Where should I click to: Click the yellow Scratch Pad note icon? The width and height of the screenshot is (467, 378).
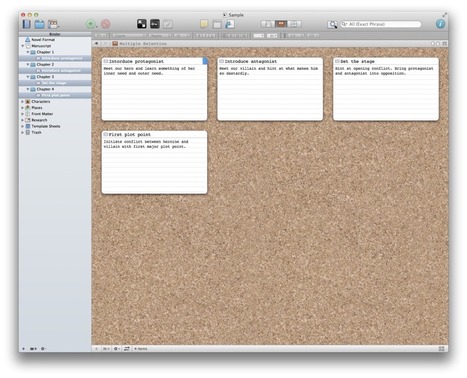coord(204,24)
